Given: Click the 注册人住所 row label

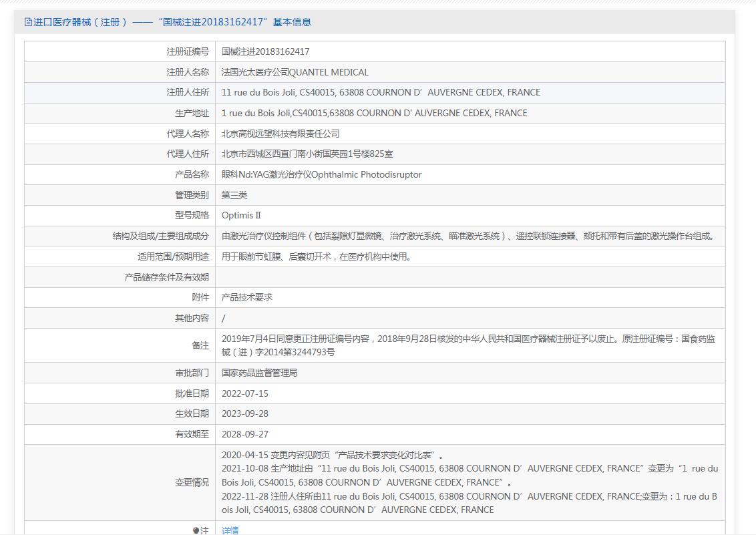Looking at the screenshot, I should 188,93.
